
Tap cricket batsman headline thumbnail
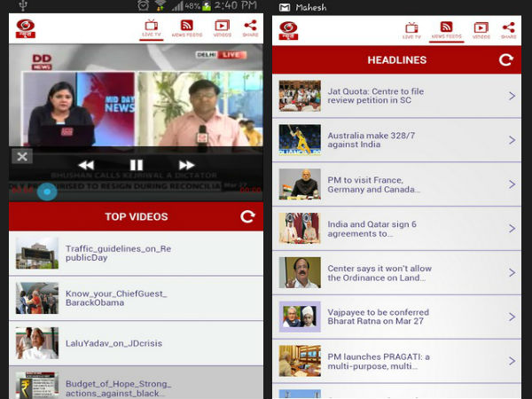click(300, 140)
